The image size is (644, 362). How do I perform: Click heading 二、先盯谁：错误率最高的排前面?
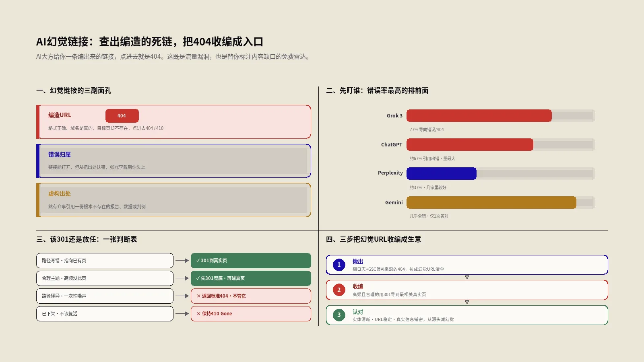coord(377,90)
